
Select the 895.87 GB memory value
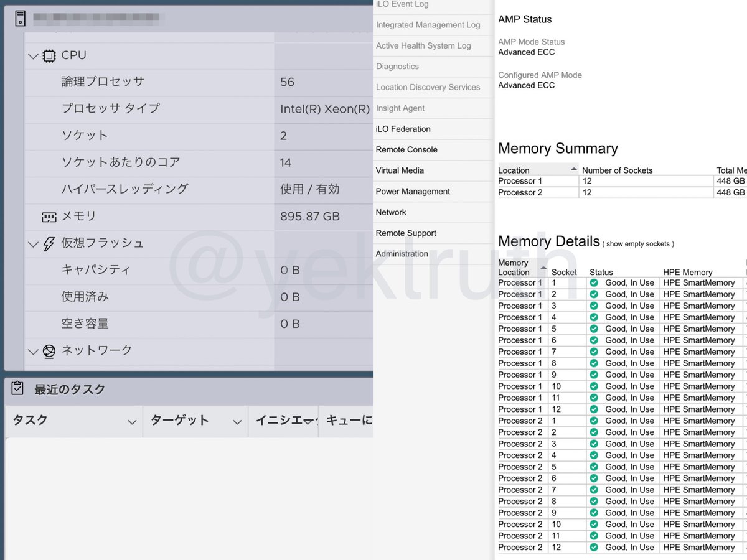click(x=310, y=217)
